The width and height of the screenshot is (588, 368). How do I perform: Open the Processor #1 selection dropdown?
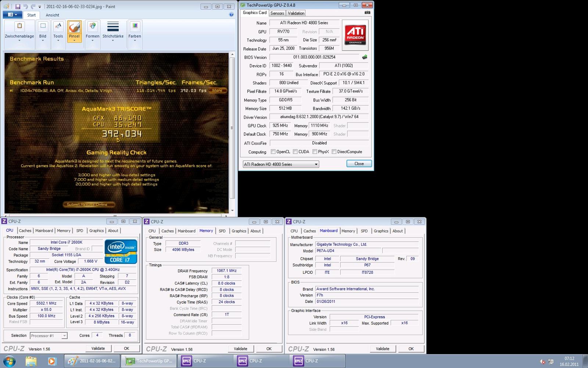[x=49, y=336]
